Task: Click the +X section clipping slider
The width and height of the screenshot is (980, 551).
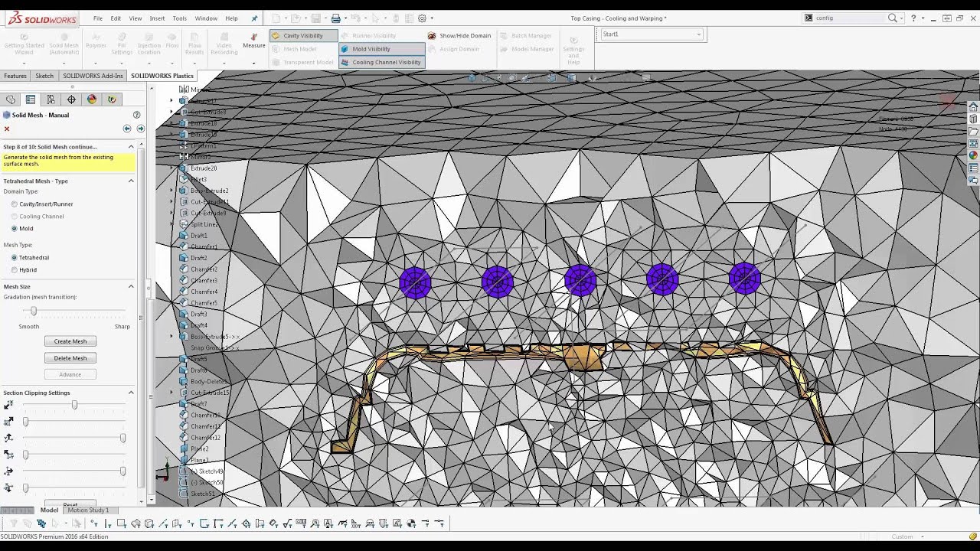Action: coord(73,405)
